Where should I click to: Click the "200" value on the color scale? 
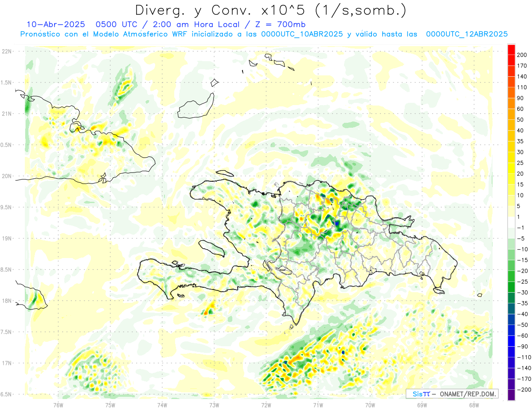(522, 55)
